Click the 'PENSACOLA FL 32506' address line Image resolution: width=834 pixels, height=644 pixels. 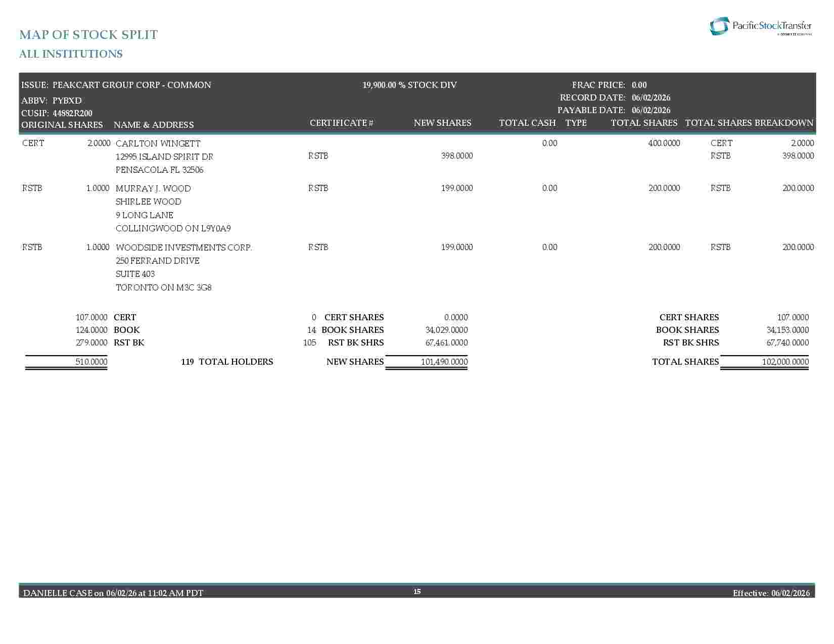pyautogui.click(x=160, y=170)
